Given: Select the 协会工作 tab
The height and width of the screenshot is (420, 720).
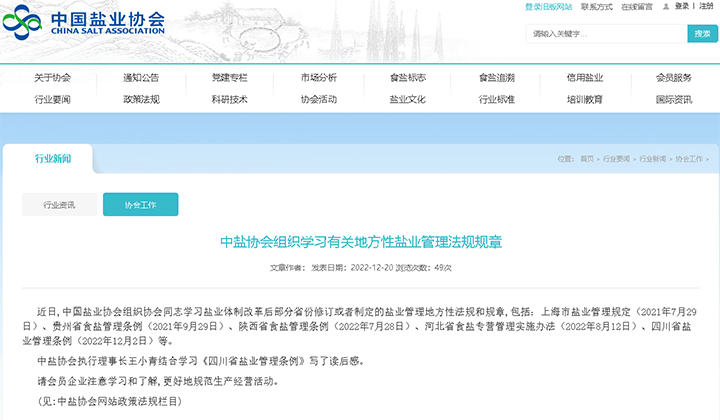Looking at the screenshot, I should [x=140, y=204].
